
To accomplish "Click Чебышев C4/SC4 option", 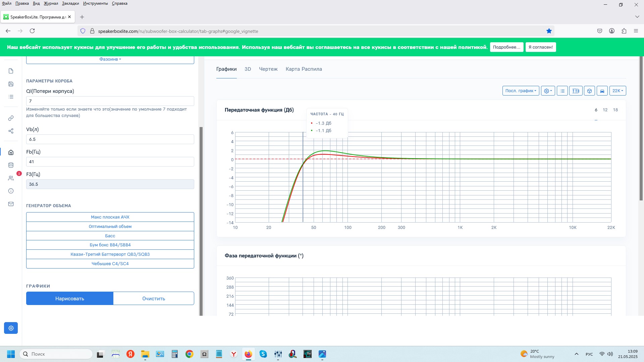I will (110, 264).
